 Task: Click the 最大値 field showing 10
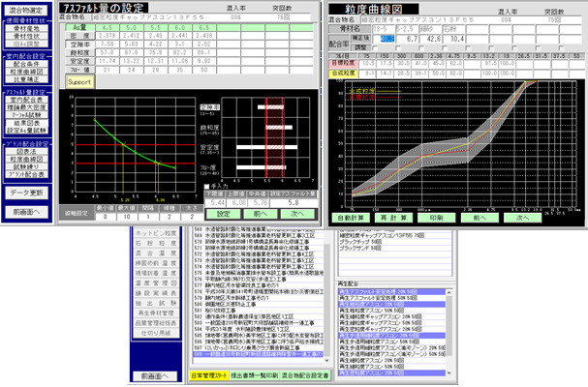[127, 217]
